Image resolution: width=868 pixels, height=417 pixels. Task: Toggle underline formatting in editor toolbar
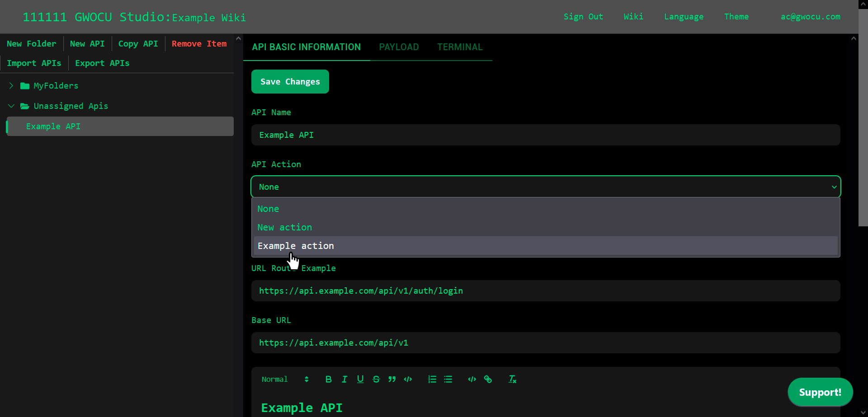click(x=360, y=379)
